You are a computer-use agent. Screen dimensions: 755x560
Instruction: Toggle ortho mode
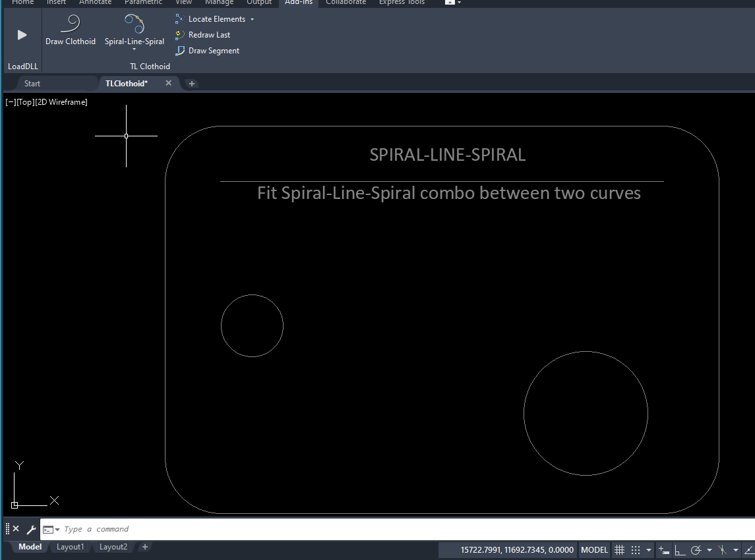tap(680, 550)
